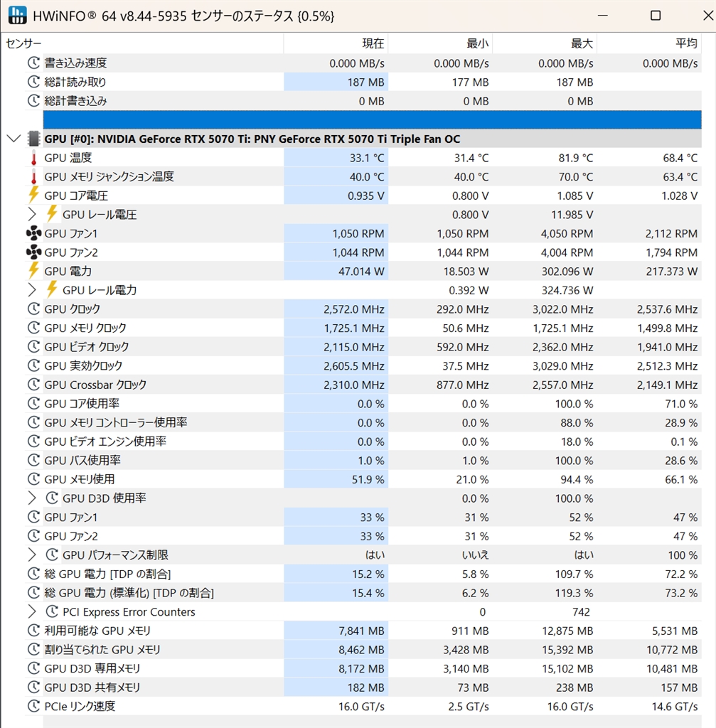Expand the GPU レール電力 sub-items
The image size is (716, 728).
tap(31, 290)
